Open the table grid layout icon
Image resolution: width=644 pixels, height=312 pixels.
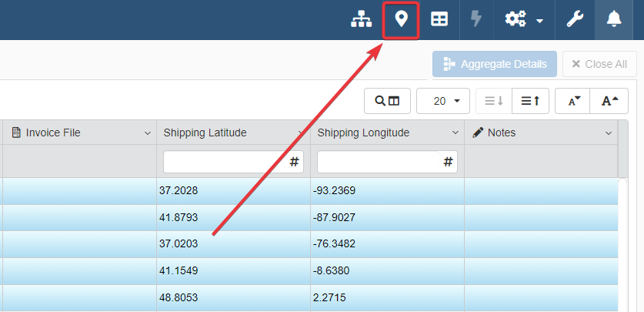(x=439, y=20)
